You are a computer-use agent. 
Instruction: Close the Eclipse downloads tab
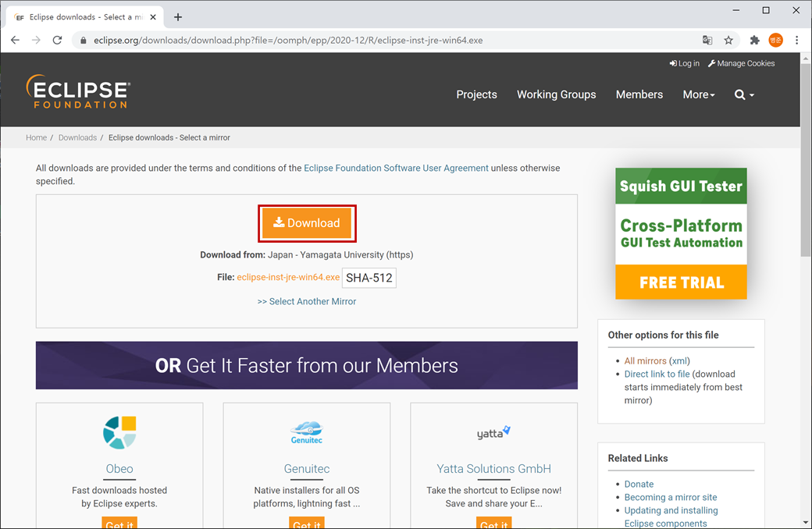pos(153,17)
